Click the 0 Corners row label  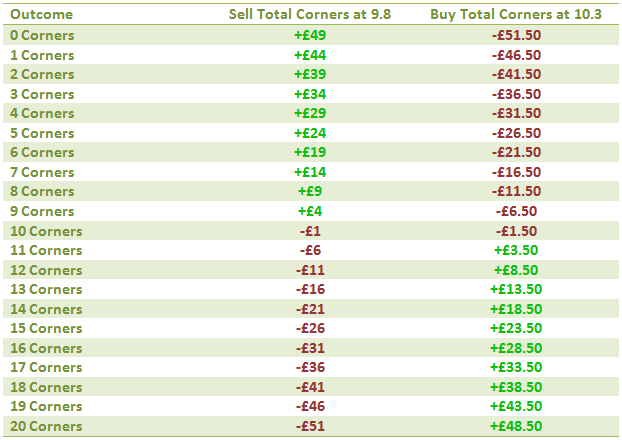[42, 35]
